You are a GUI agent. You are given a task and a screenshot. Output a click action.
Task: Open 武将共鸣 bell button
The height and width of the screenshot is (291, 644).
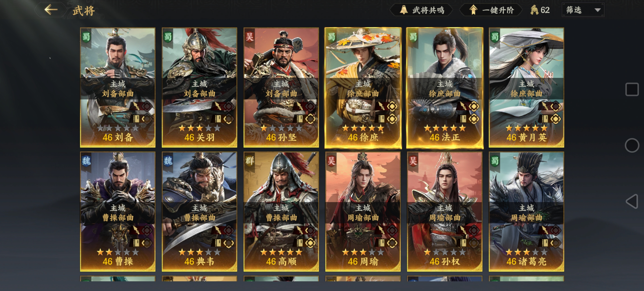(421, 10)
